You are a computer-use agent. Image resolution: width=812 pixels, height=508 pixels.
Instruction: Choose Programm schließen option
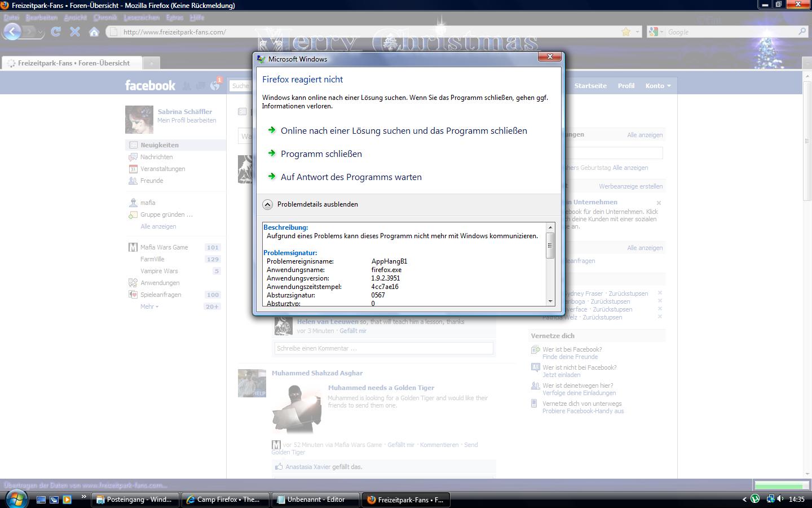[321, 154]
